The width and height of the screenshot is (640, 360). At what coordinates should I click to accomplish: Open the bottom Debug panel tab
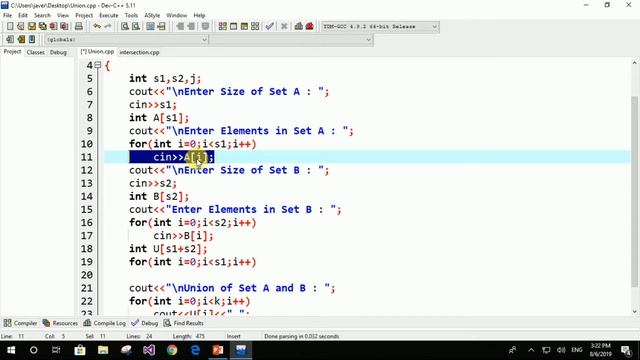click(144, 323)
